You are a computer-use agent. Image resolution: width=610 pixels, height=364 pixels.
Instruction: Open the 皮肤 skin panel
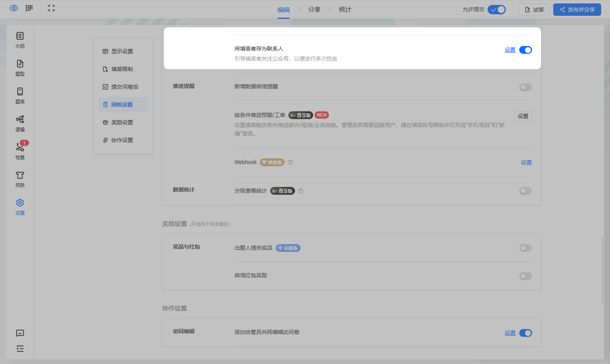20,179
